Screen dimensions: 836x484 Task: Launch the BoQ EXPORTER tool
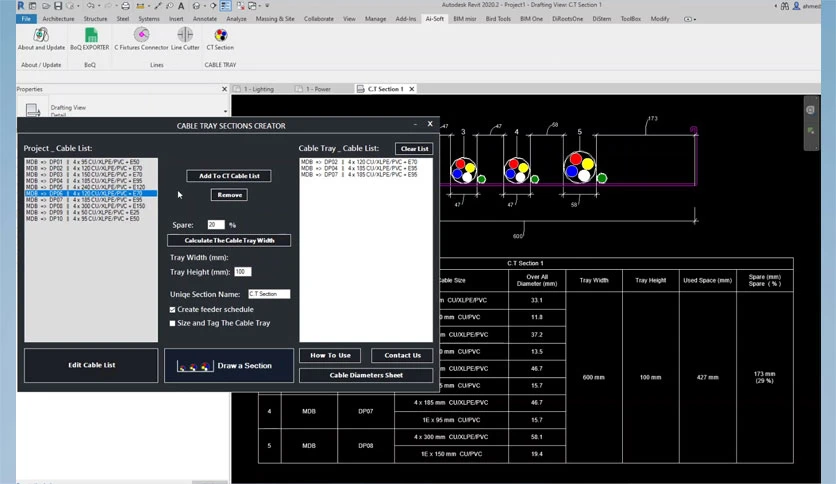pyautogui.click(x=90, y=39)
